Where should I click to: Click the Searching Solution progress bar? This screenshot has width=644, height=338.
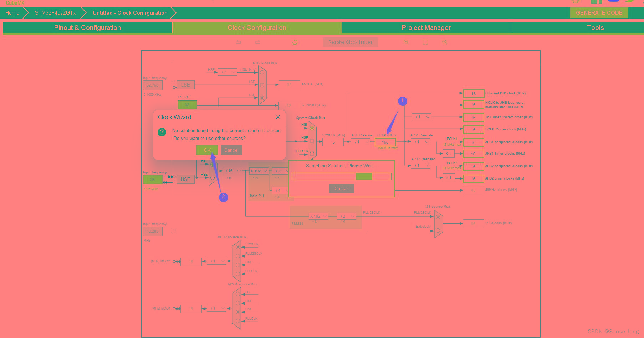coord(342,176)
